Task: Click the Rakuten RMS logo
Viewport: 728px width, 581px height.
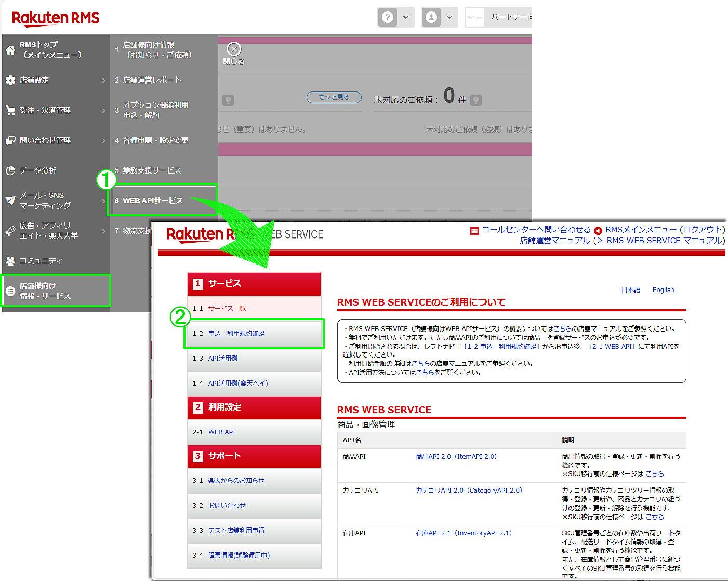Action: (x=55, y=18)
